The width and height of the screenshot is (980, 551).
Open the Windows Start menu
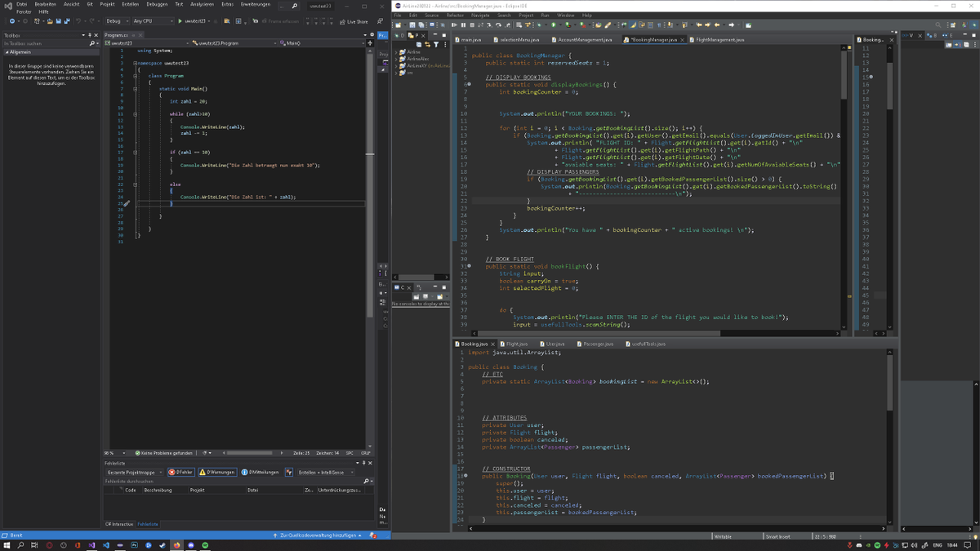point(7,544)
